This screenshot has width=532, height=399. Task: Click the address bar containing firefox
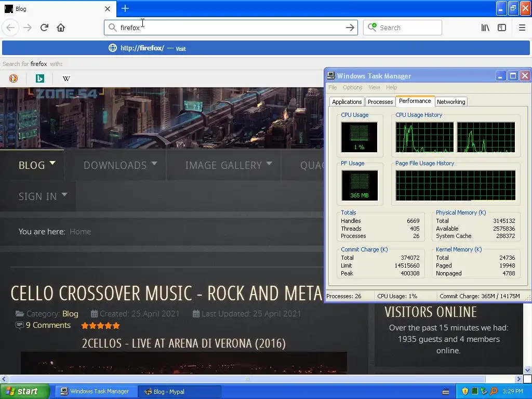[231, 28]
